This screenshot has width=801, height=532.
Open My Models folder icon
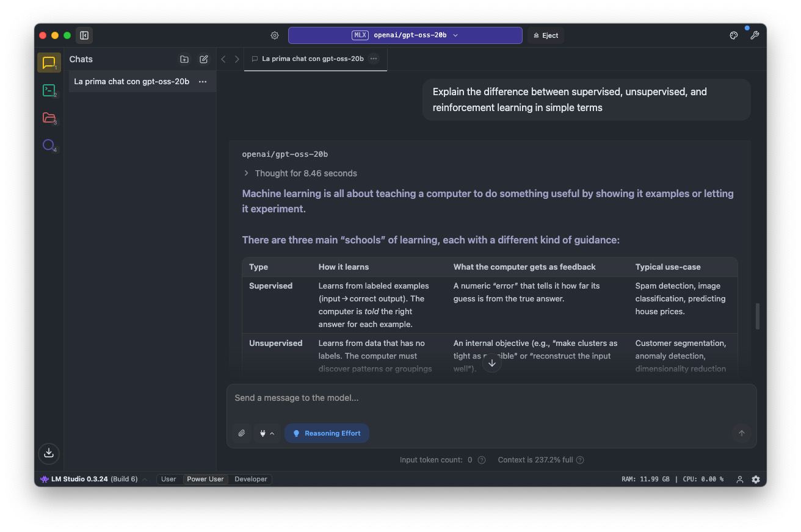(x=49, y=118)
